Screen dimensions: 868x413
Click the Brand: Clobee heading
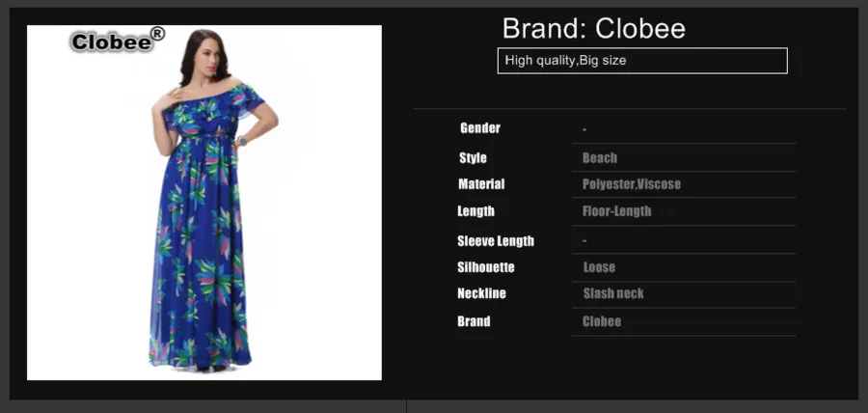[x=594, y=28]
